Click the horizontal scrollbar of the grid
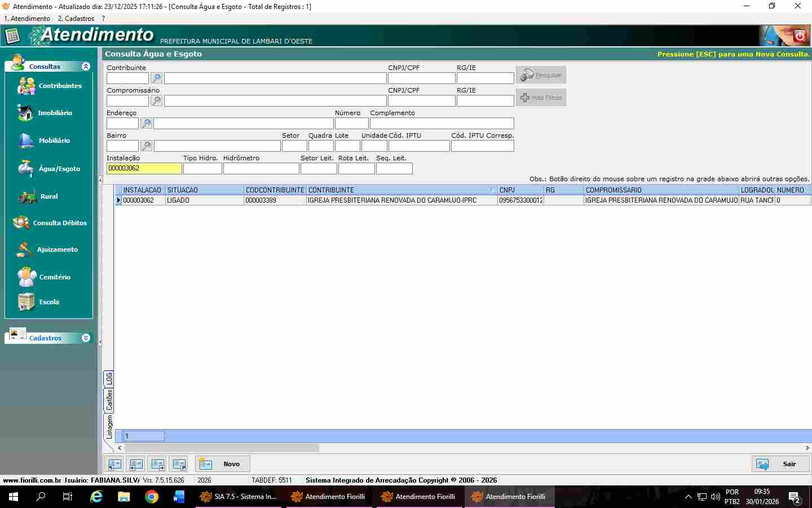Viewport: 812px width, 508px height. [221, 448]
